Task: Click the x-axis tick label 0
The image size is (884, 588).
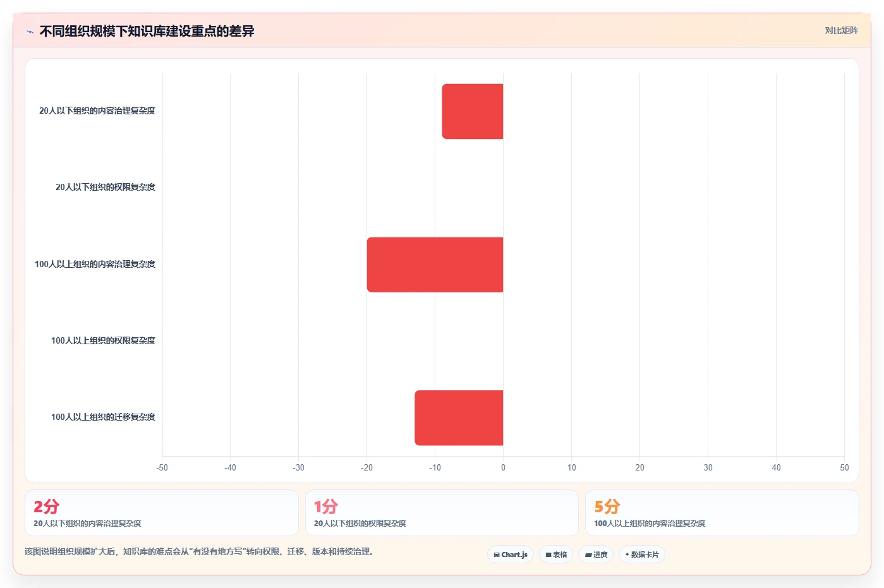Action: click(503, 467)
